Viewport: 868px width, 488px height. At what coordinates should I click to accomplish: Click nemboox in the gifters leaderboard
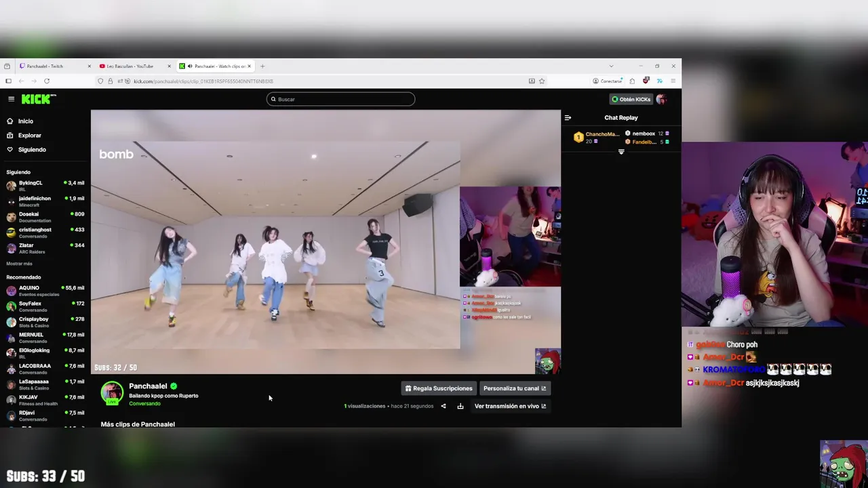pos(644,134)
